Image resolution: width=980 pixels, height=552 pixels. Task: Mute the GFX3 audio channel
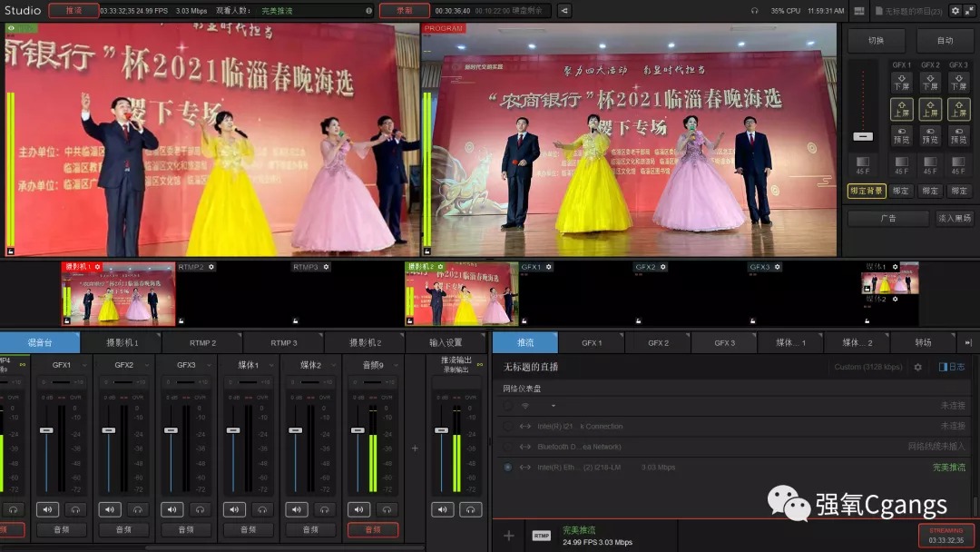tap(171, 509)
